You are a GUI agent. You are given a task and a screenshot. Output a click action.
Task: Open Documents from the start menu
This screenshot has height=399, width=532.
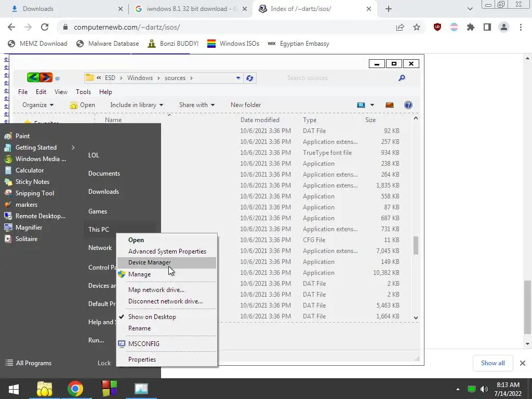click(x=104, y=174)
